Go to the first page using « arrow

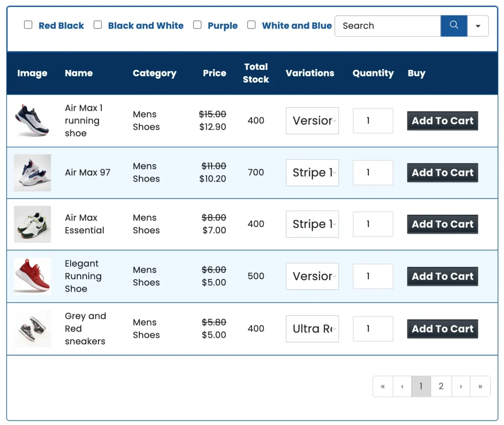point(383,386)
